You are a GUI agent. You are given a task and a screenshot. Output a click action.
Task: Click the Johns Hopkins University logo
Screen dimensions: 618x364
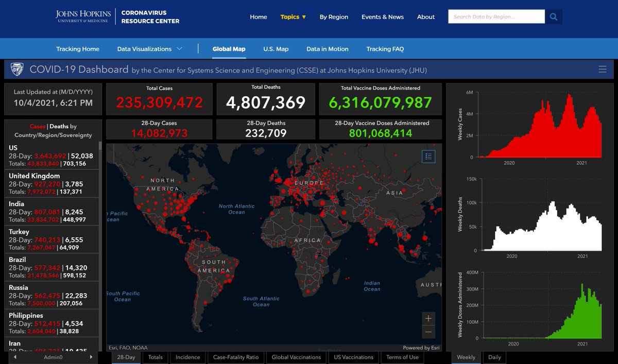click(82, 16)
